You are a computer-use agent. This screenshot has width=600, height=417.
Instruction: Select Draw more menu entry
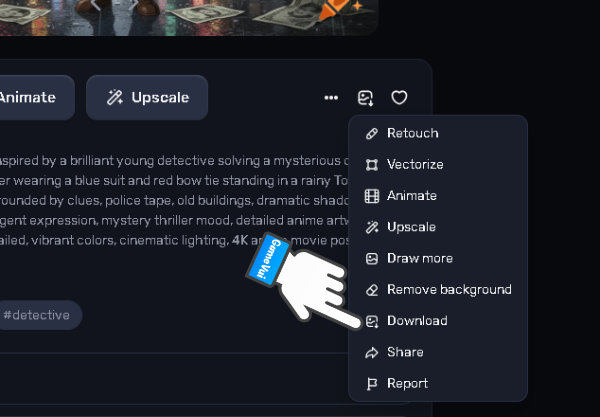point(438,259)
